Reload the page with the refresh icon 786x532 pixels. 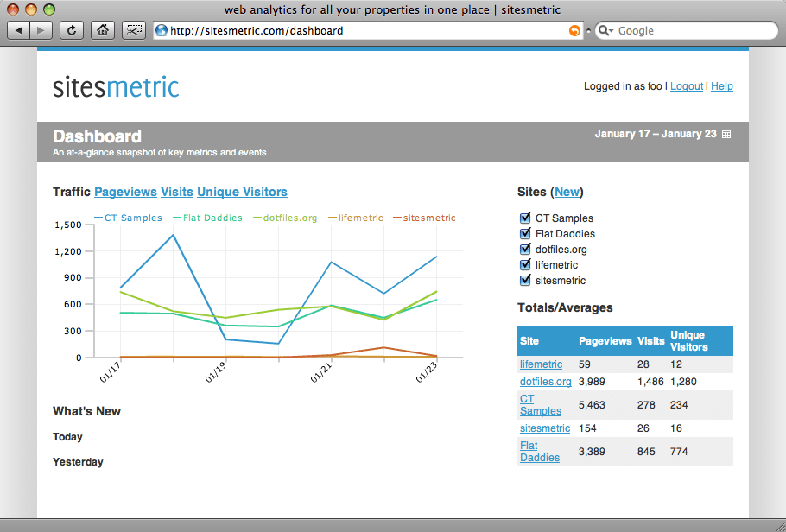tap(72, 30)
